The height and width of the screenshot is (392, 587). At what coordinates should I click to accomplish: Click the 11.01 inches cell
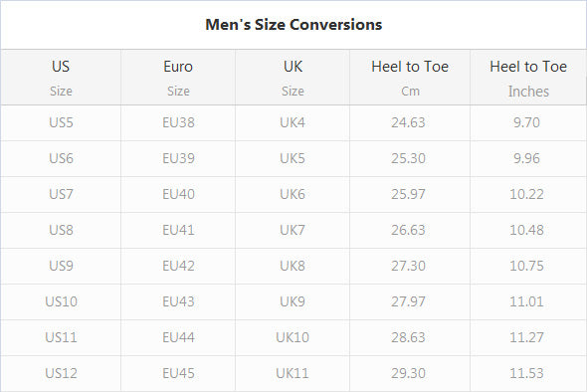528,301
